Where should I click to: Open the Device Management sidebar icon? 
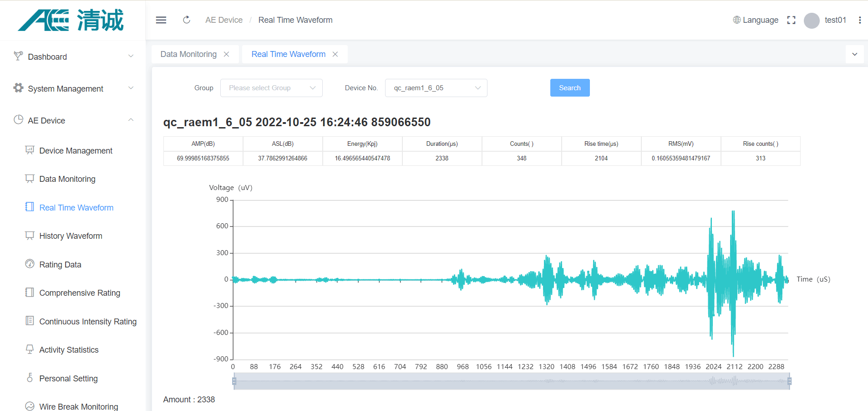[30, 150]
